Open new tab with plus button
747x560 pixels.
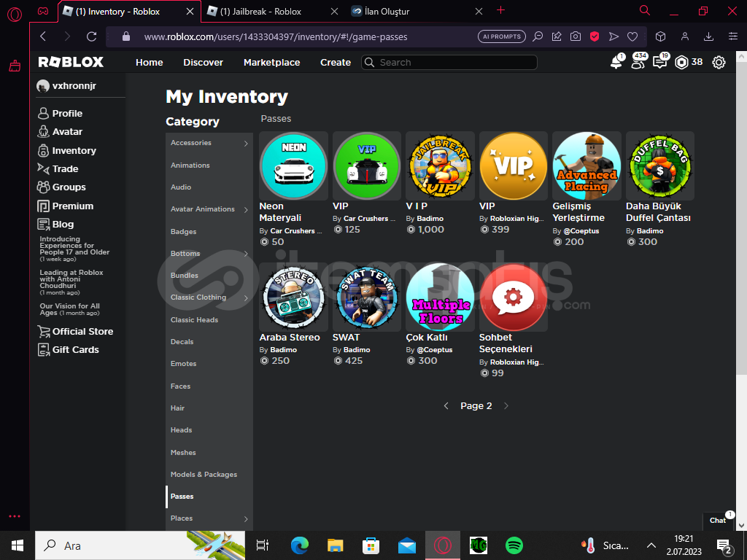point(500,10)
